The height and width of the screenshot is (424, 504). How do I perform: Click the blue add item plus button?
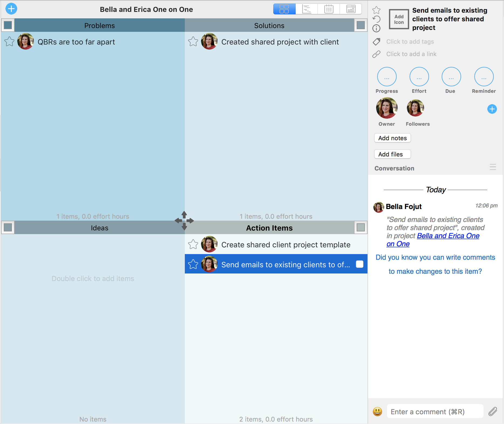[x=11, y=9]
